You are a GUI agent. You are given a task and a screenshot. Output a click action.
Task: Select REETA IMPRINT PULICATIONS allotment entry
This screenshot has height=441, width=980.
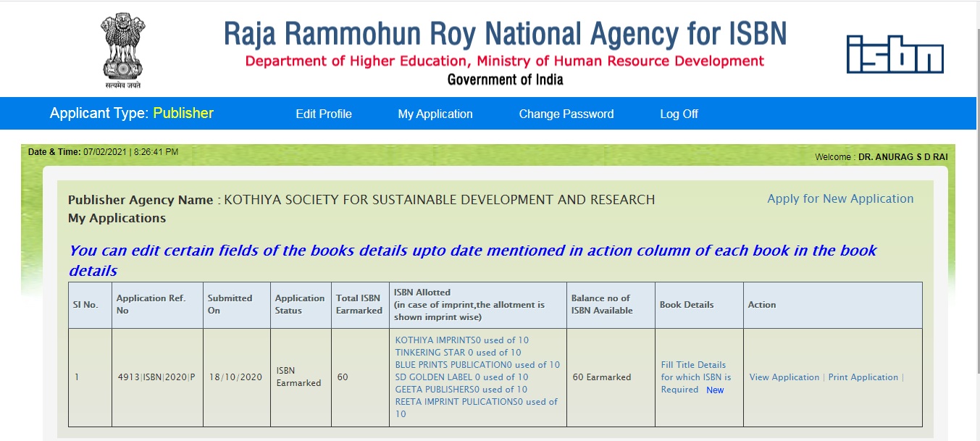tap(477, 408)
